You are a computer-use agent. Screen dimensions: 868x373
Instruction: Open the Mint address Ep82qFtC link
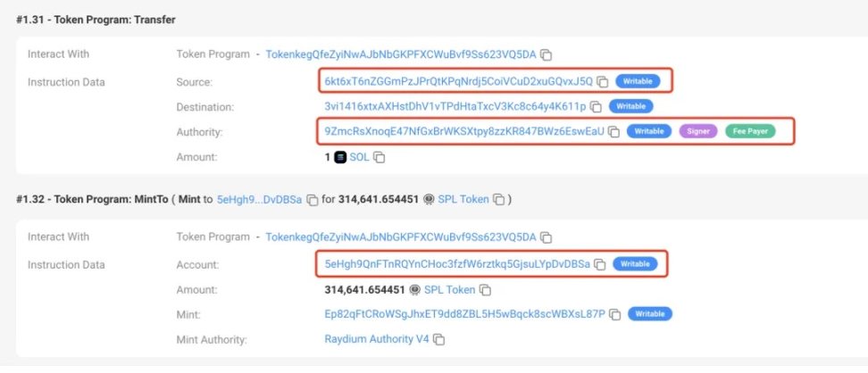(x=464, y=314)
